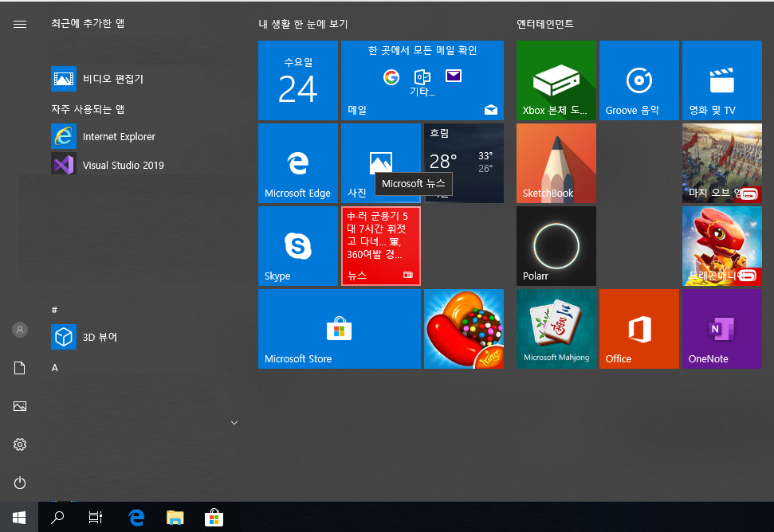
Task: Click the '자주 사용되는 앱' heading
Action: point(88,109)
